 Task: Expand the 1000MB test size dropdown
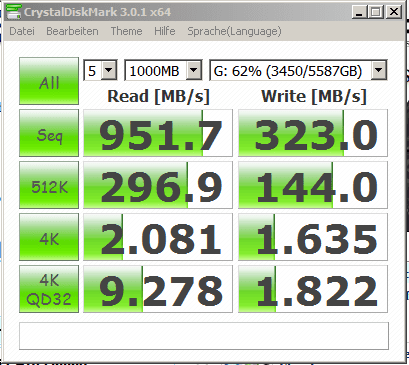[194, 70]
